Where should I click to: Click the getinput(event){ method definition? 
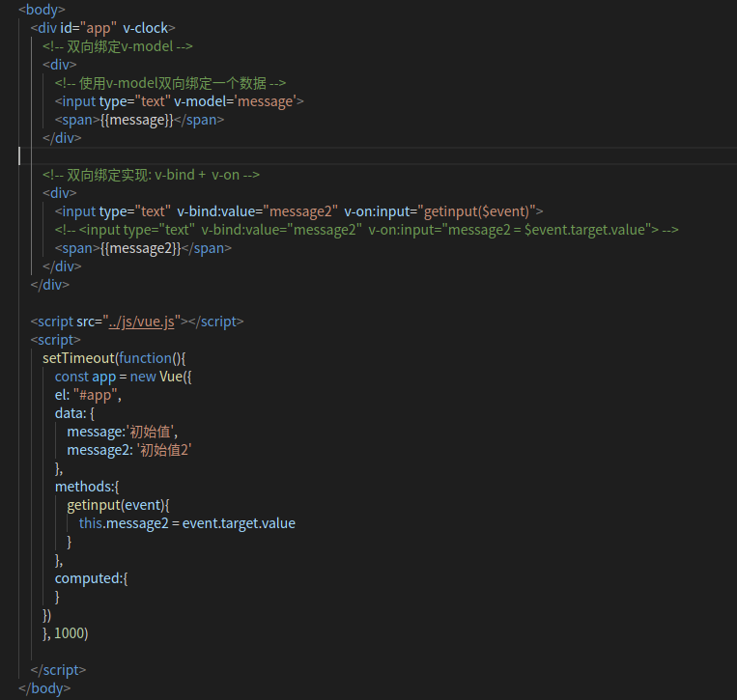(118, 505)
